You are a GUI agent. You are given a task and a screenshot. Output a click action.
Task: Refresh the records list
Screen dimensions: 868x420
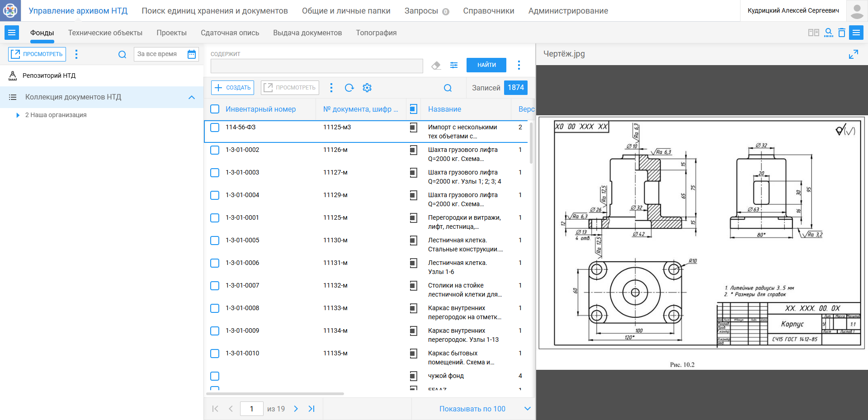pyautogui.click(x=349, y=88)
